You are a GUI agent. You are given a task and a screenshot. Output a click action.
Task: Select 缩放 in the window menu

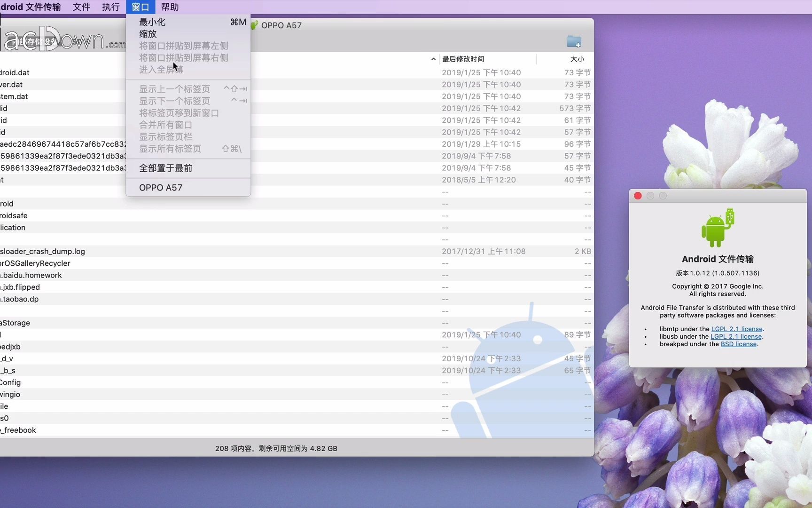147,34
